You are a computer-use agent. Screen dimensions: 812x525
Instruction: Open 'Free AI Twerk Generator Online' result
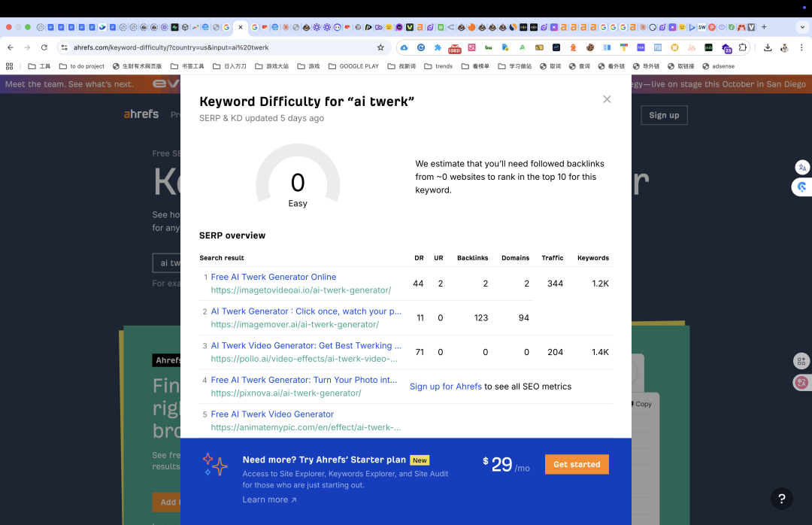[274, 277]
